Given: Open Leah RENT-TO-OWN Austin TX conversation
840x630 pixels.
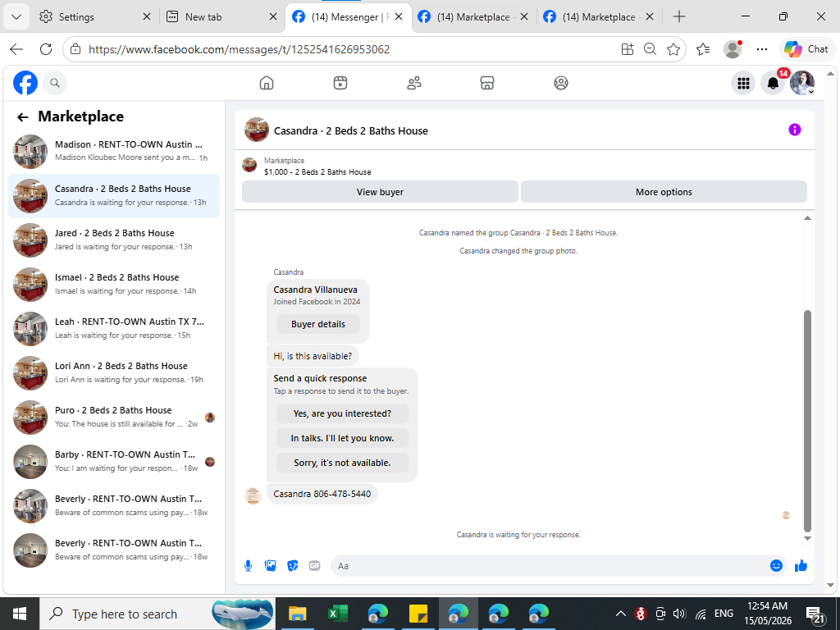Looking at the screenshot, I should click(x=113, y=329).
